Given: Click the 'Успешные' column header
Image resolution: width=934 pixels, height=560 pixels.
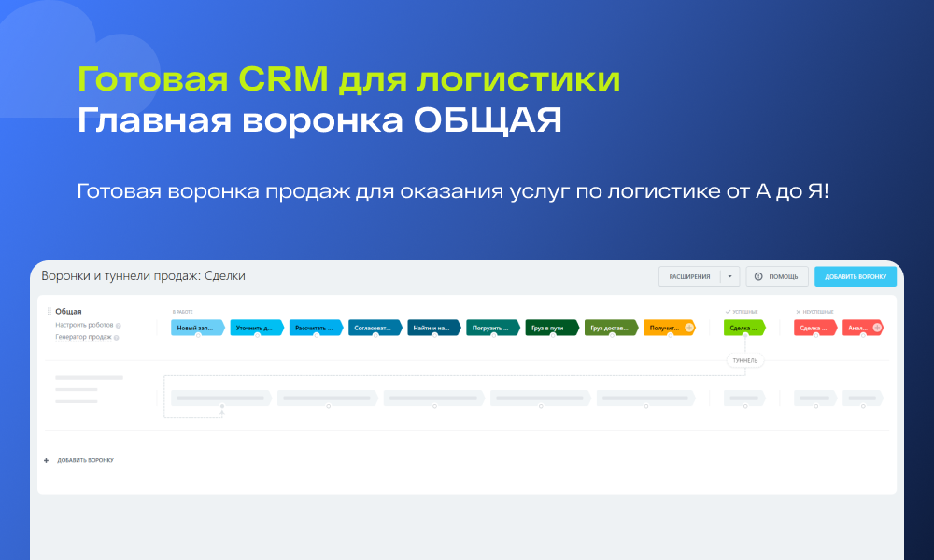Looking at the screenshot, I should (x=742, y=312).
